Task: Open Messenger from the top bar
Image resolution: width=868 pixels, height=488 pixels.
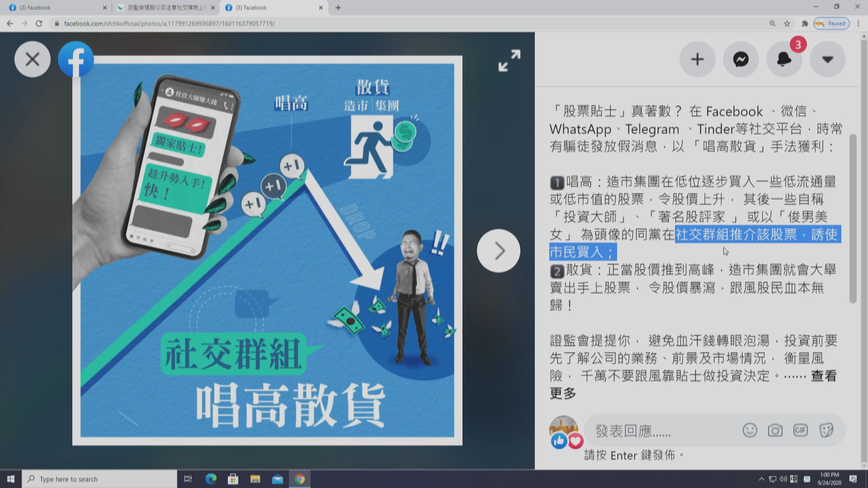Action: [741, 59]
